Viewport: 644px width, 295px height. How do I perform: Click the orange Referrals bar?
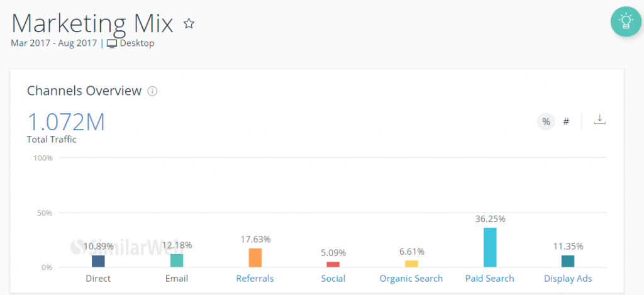[x=255, y=257]
